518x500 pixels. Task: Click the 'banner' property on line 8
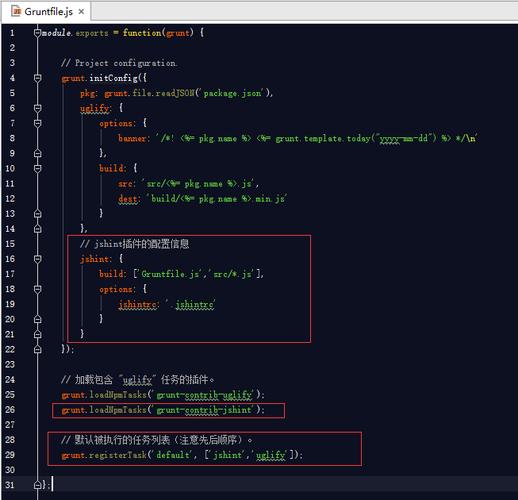132,138
